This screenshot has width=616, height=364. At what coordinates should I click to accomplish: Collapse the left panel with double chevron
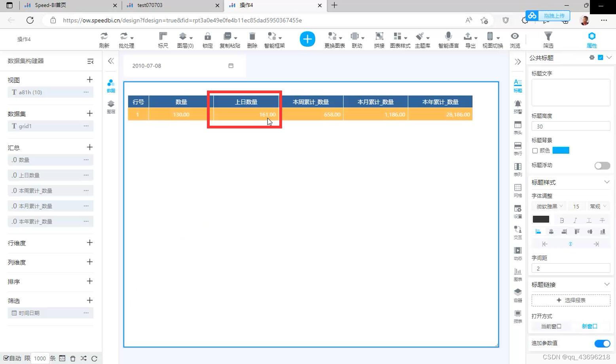tap(111, 61)
